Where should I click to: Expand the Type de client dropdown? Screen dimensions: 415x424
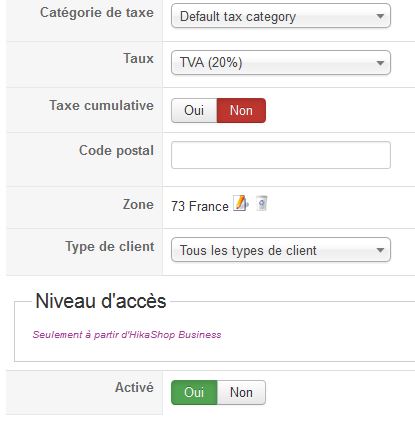[x=281, y=250]
